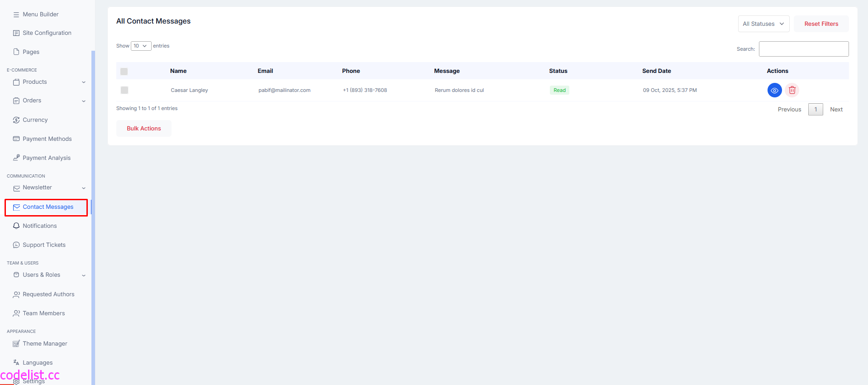Sort table by Message column header
Viewport: 868px width, 385px height.
point(447,71)
